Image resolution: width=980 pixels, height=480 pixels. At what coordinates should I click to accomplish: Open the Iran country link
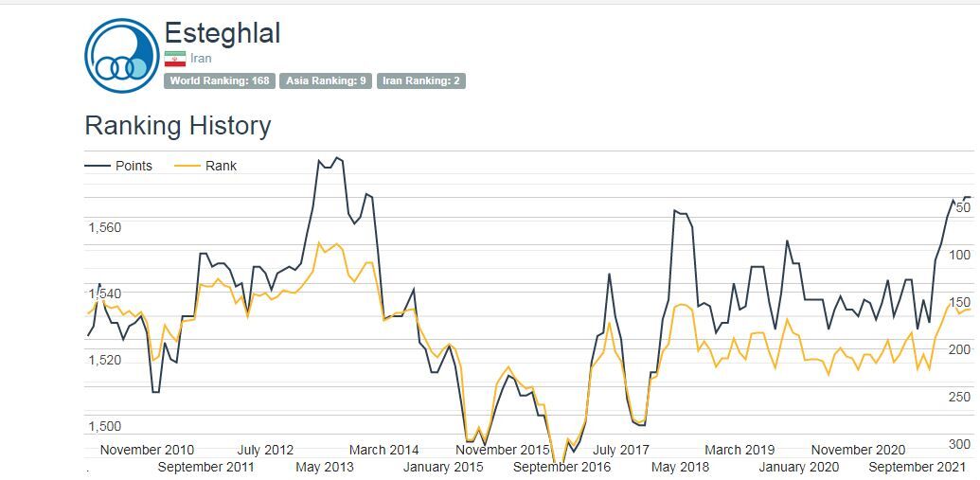click(201, 59)
